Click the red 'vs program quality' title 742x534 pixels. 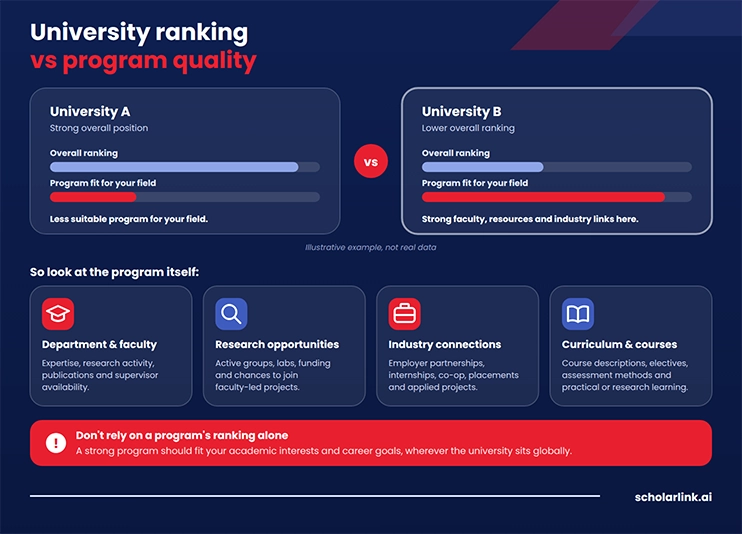click(143, 61)
